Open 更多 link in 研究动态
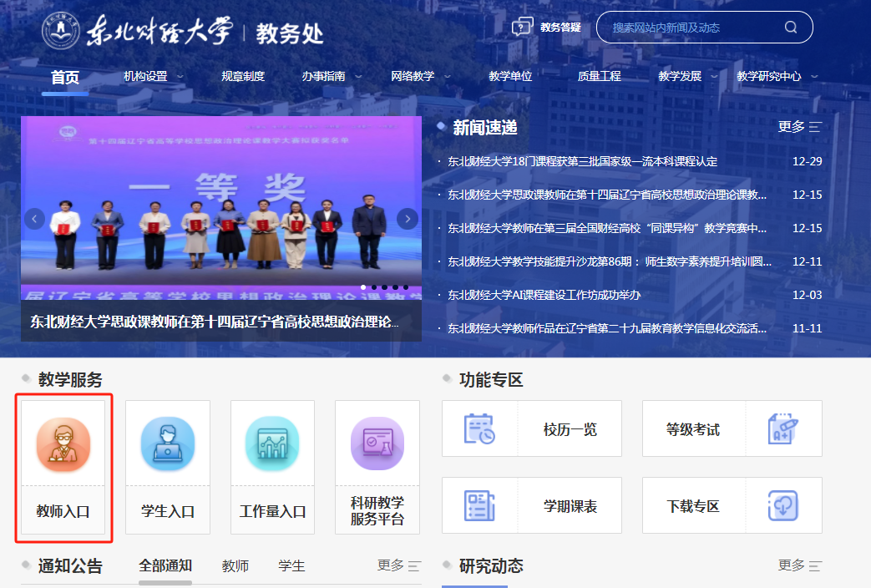The width and height of the screenshot is (871, 588). click(x=791, y=565)
